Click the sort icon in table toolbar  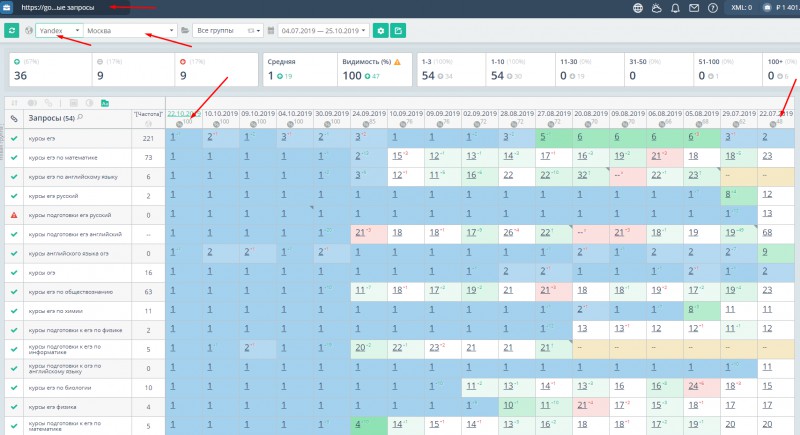click(14, 103)
